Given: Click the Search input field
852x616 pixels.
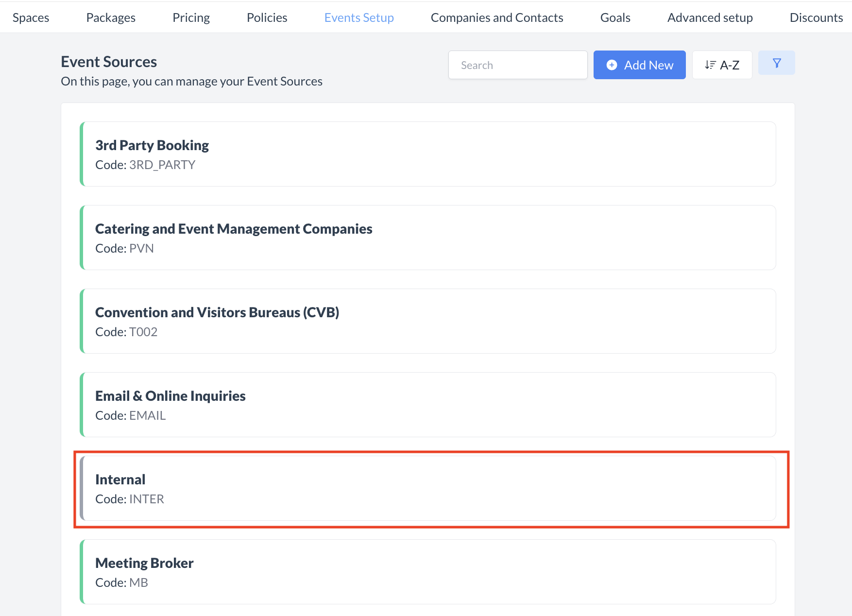Looking at the screenshot, I should [517, 65].
